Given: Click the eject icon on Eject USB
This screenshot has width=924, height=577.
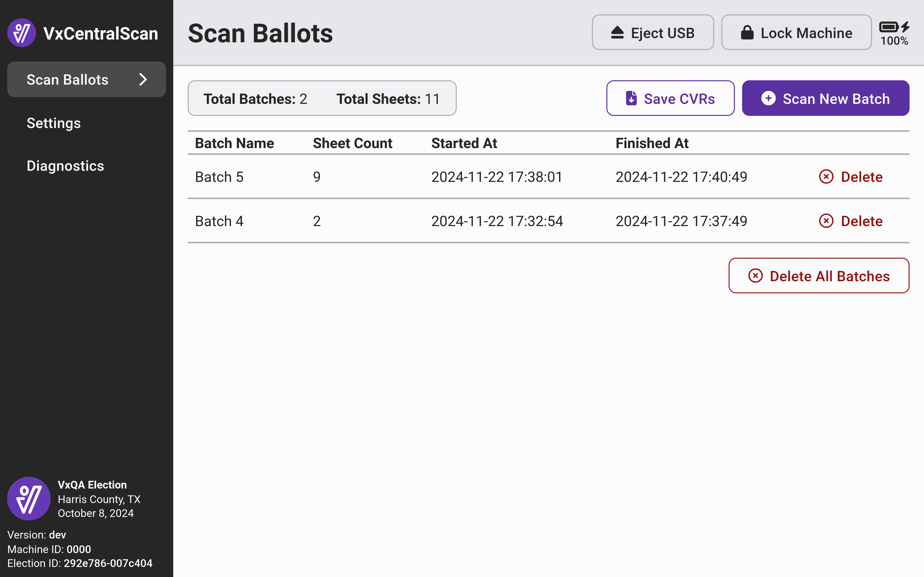Looking at the screenshot, I should (x=617, y=33).
